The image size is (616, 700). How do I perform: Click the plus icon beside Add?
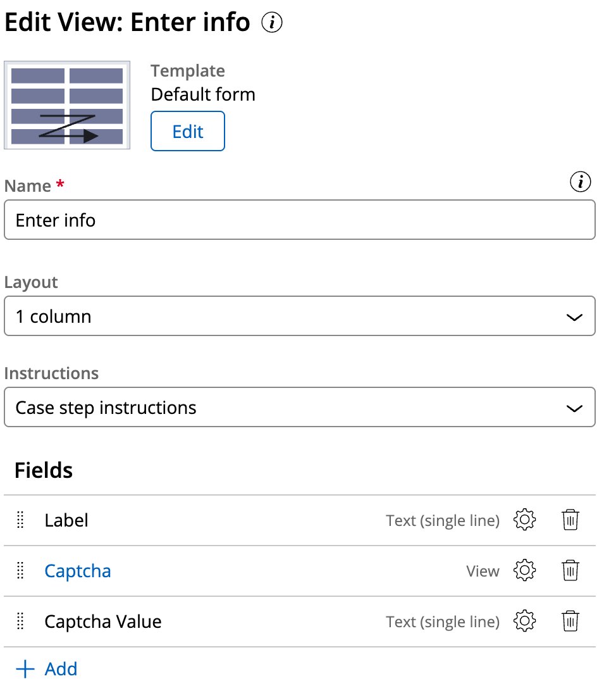tap(25, 669)
